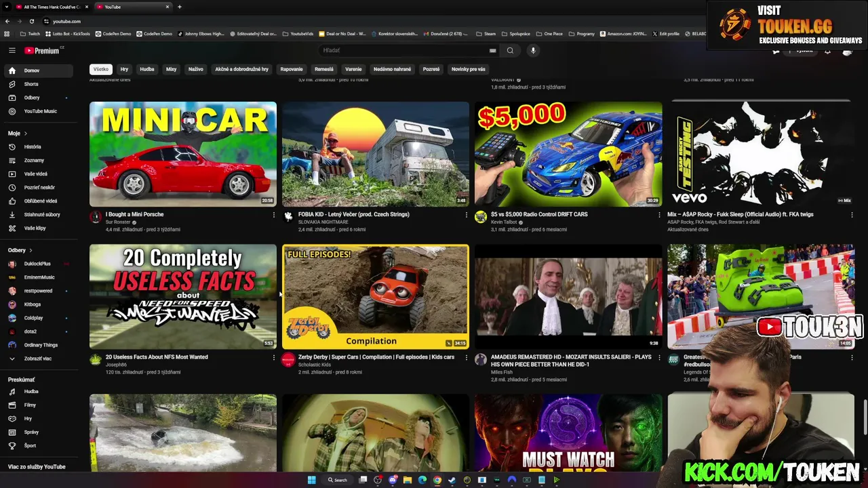The image size is (868, 488).
Task: Go back with browser back arrow
Action: 7,21
